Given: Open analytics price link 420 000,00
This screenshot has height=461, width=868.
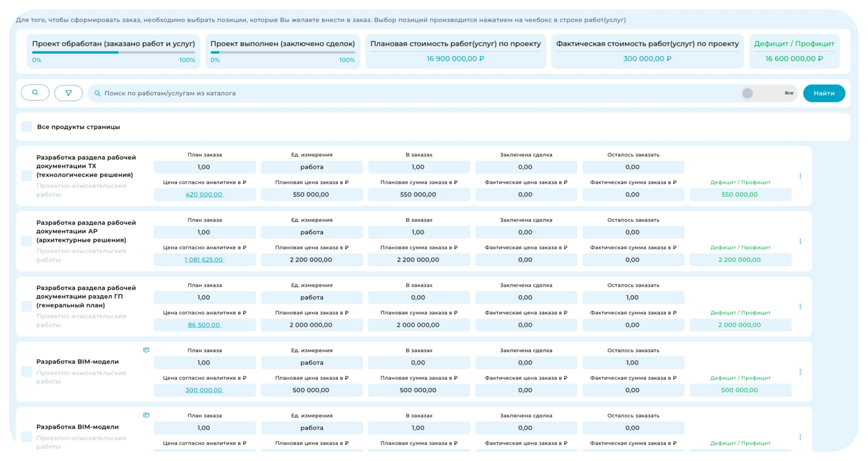Looking at the screenshot, I should [x=204, y=195].
